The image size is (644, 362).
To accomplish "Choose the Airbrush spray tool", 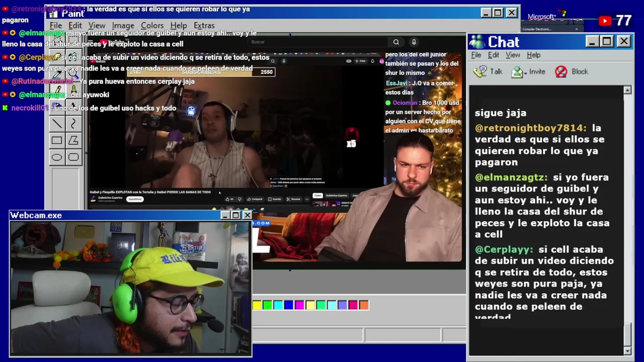I will coord(57,107).
